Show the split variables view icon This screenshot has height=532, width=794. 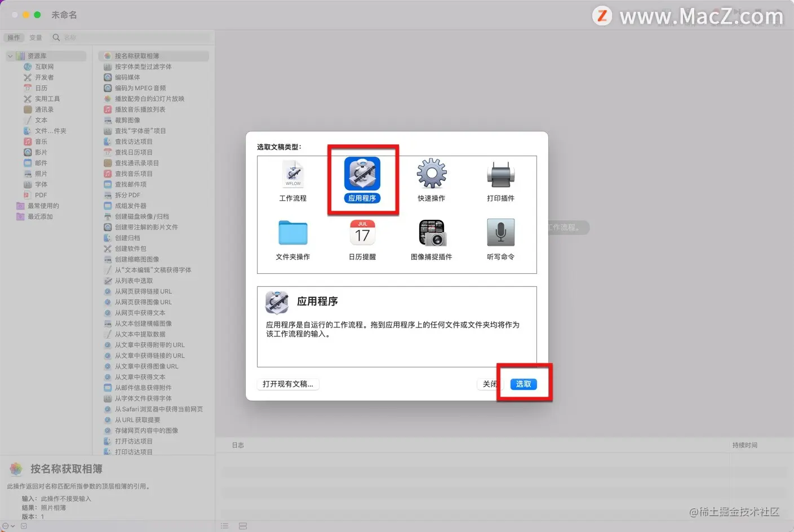[x=243, y=526]
